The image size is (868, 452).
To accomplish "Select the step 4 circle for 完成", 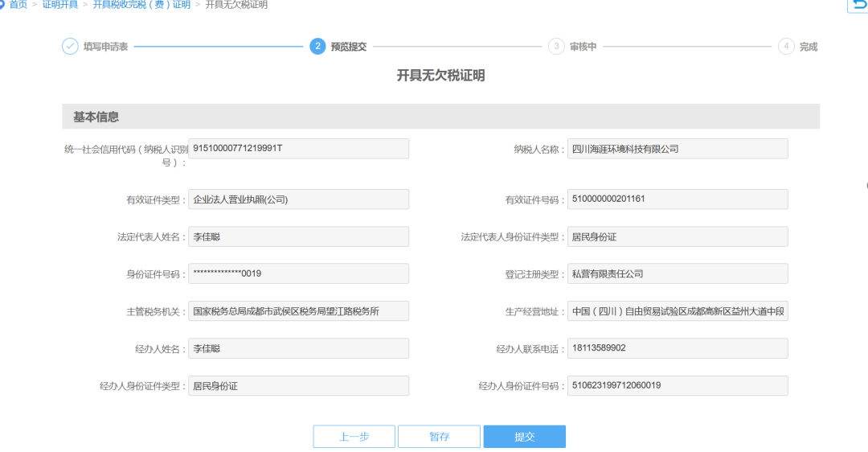I will click(786, 47).
